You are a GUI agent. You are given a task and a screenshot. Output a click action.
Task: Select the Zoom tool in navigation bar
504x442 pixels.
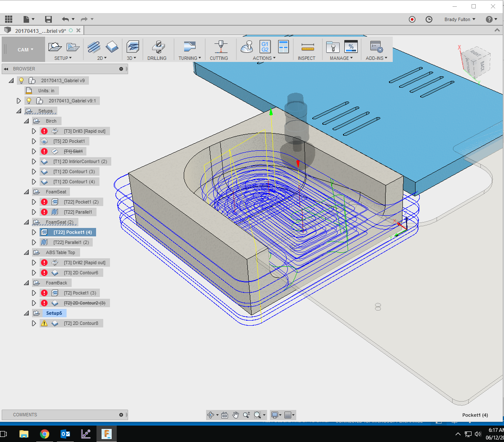[x=247, y=415]
